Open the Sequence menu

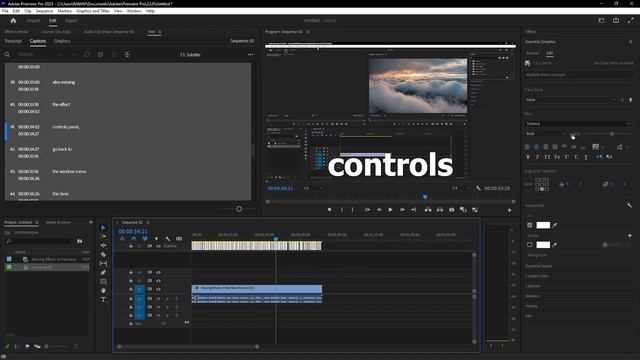(44, 11)
